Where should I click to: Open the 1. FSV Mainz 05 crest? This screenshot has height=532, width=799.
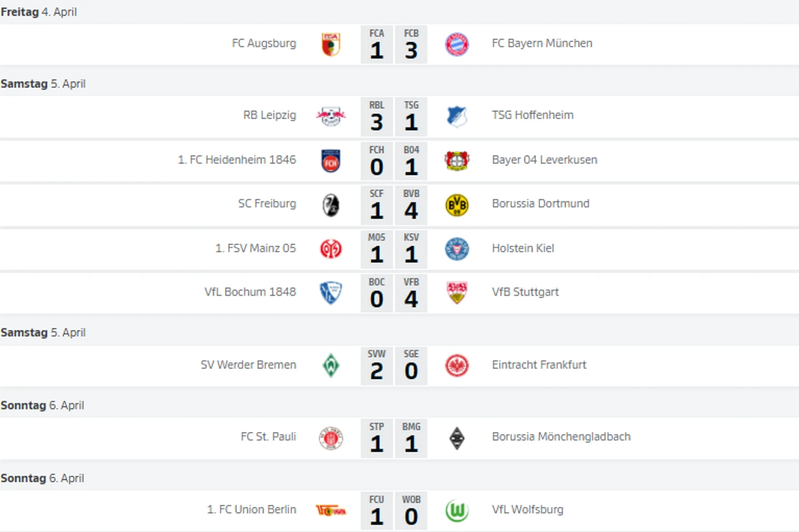331,249
